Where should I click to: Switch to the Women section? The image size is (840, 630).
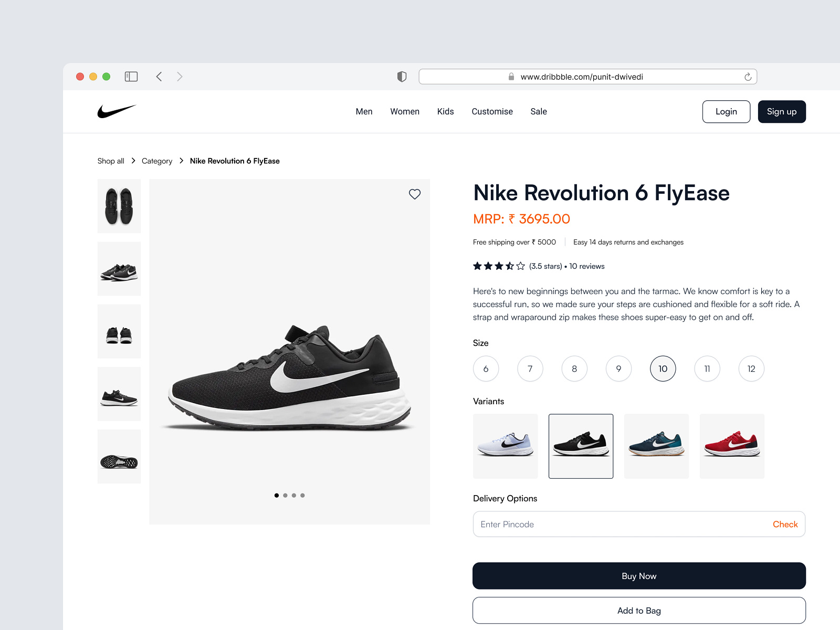[404, 111]
